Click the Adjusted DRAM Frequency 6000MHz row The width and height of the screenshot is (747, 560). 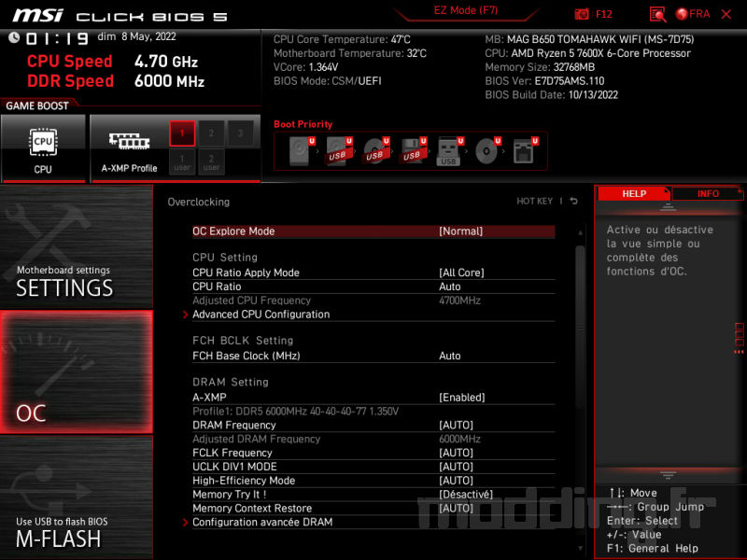(373, 439)
